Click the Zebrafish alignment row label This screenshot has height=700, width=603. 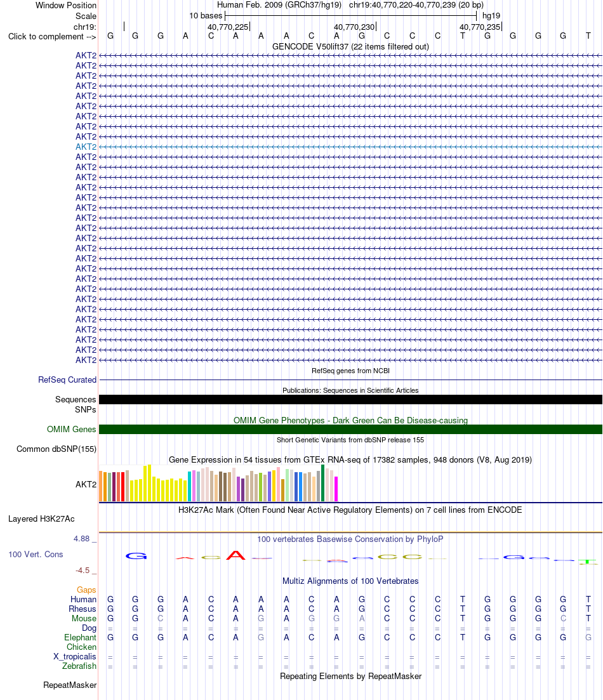click(x=79, y=666)
